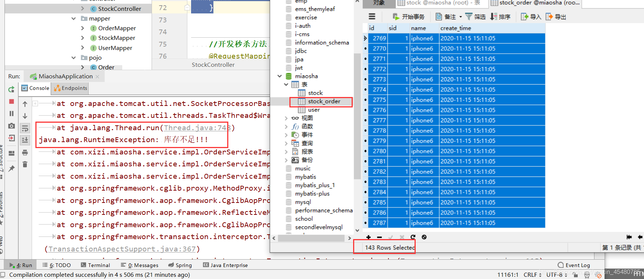Open the dropdown arrow beside 备注
Image resolution: width=644 pixels, height=279 pixels.
(x=461, y=17)
